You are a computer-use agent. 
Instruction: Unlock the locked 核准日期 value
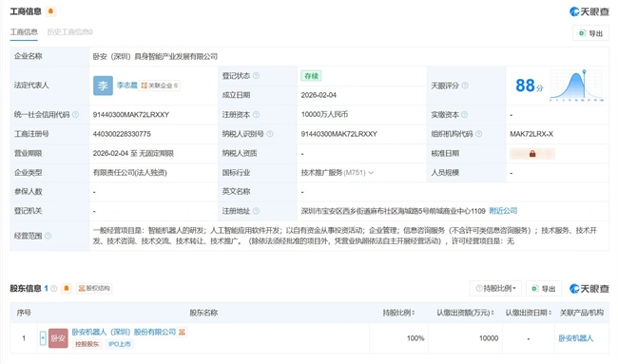click(532, 154)
